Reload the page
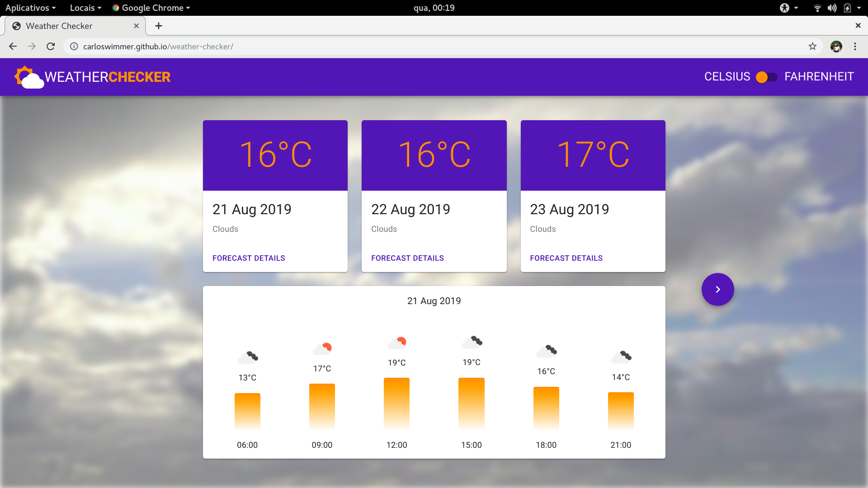This screenshot has width=868, height=488. 51,47
